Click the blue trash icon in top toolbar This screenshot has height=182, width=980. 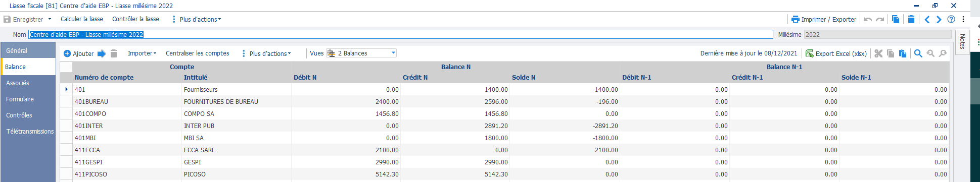coord(911,19)
